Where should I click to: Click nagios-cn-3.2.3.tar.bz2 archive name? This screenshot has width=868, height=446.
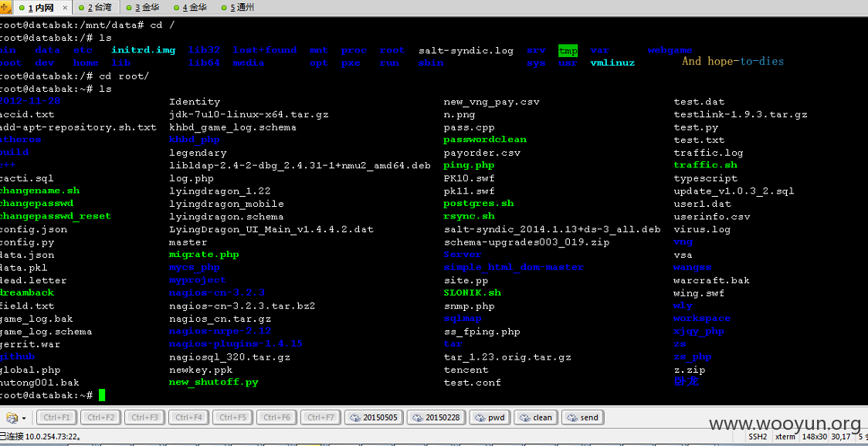coord(242,306)
